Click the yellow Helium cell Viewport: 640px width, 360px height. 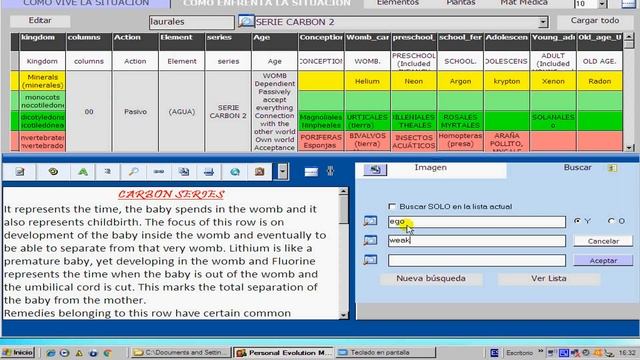point(367,81)
